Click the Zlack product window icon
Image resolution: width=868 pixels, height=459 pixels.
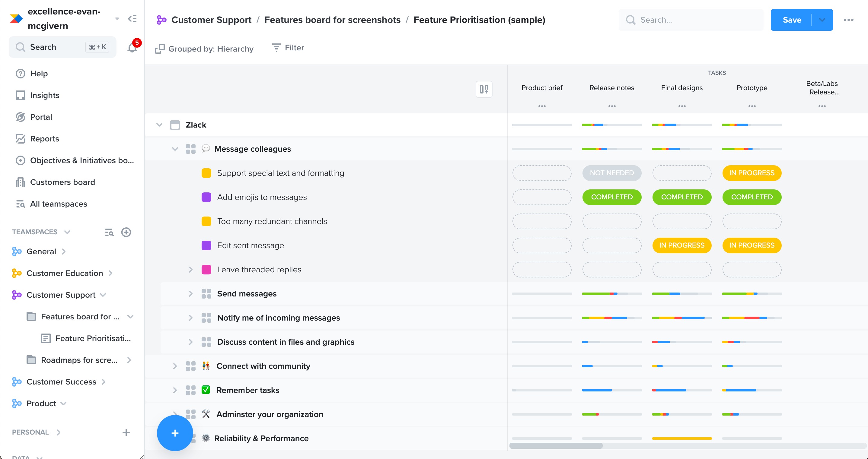pos(175,125)
